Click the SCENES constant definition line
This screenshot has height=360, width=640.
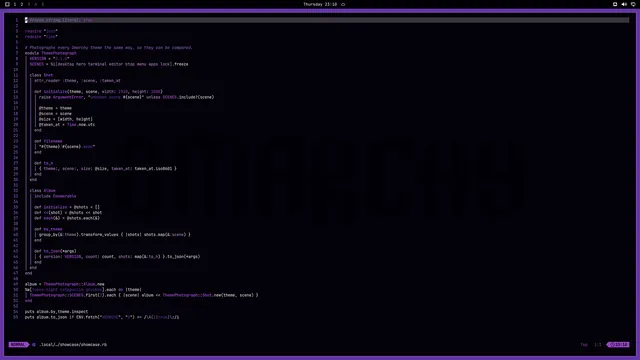click(x=109, y=64)
